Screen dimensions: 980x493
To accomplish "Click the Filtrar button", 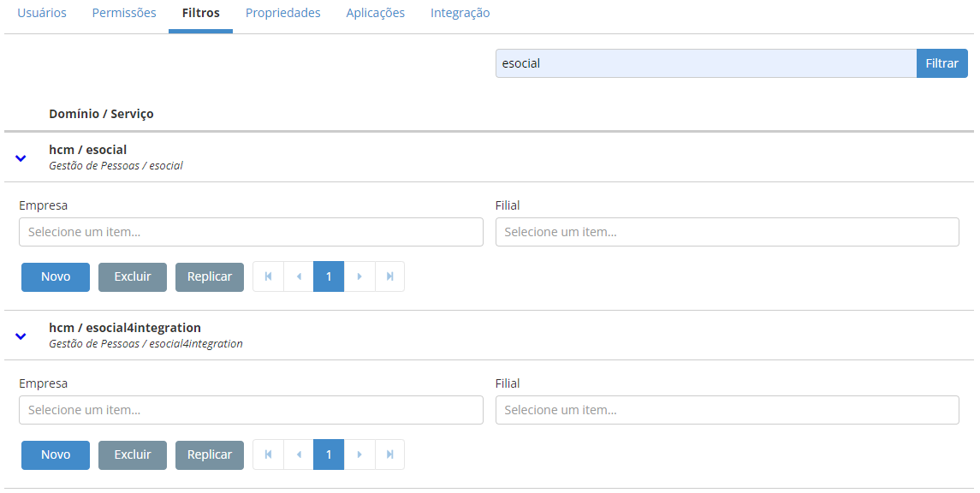I will click(x=941, y=62).
